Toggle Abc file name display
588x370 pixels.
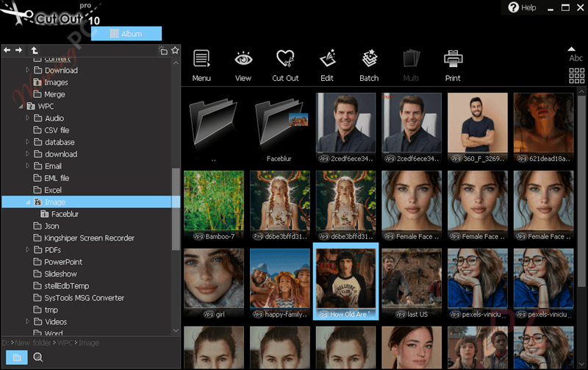click(x=576, y=58)
